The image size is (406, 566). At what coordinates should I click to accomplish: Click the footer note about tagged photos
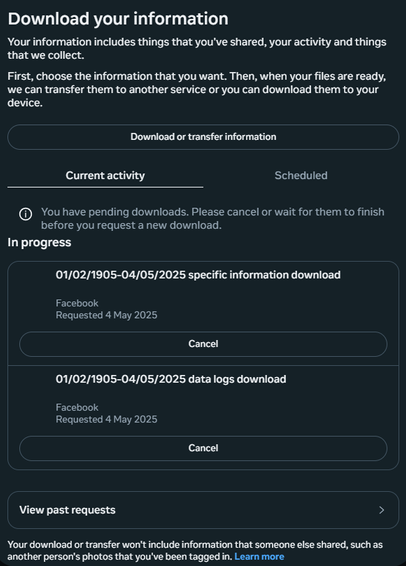click(195, 550)
